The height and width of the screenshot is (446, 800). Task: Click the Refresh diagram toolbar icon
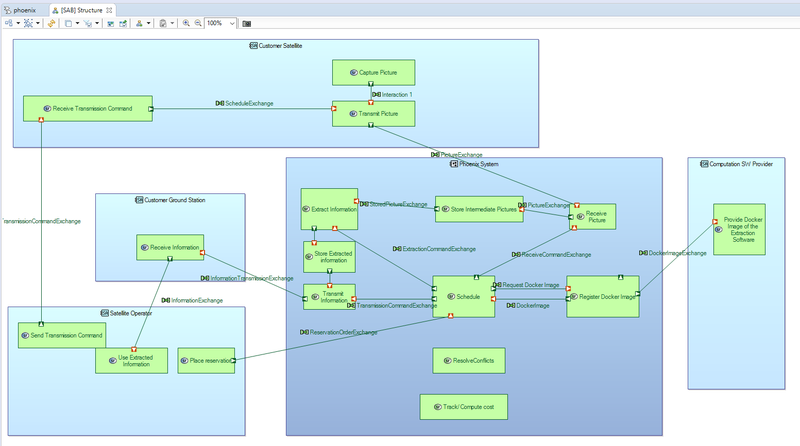click(51, 23)
